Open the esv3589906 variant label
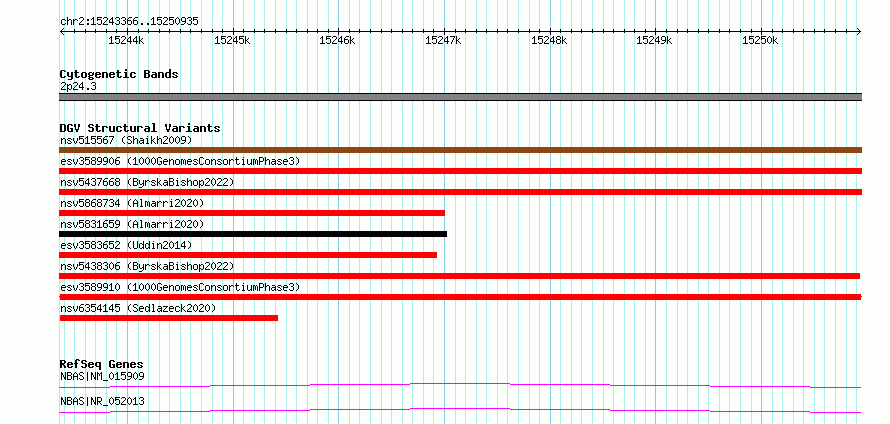The width and height of the screenshot is (890, 424). [x=180, y=161]
